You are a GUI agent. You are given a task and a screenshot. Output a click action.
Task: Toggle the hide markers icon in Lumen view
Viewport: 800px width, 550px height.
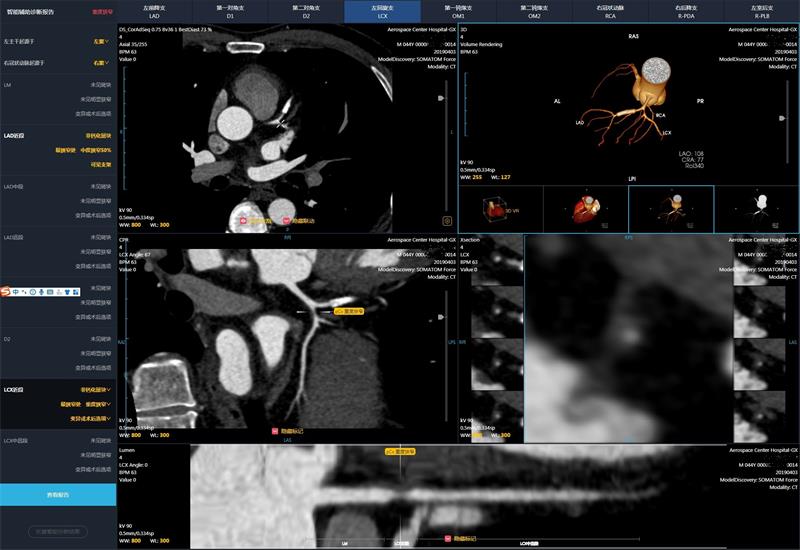448,538
